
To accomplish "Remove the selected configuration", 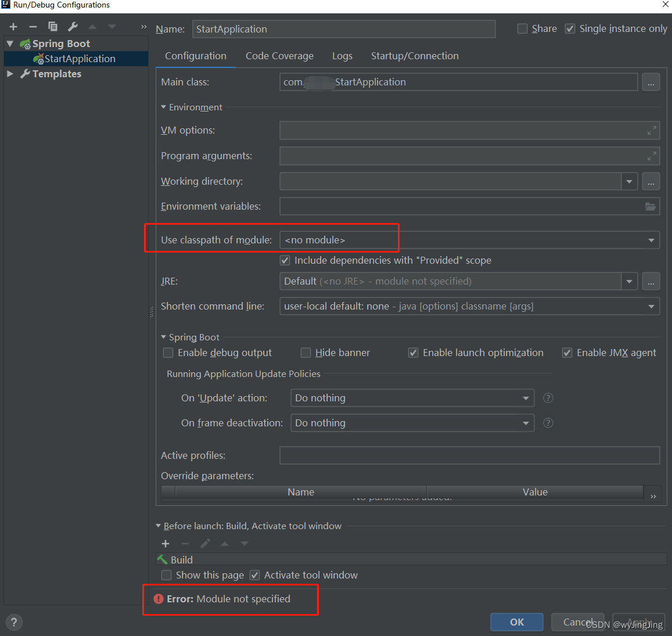I will tap(33, 26).
